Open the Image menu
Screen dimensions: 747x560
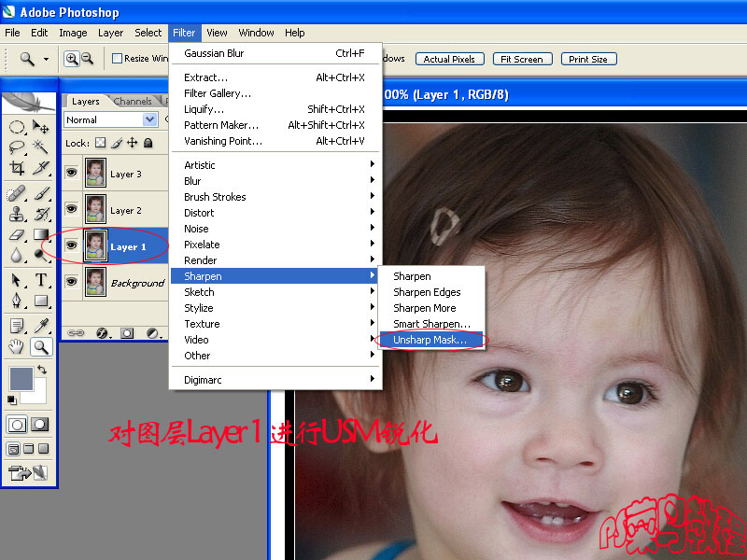pyautogui.click(x=73, y=33)
